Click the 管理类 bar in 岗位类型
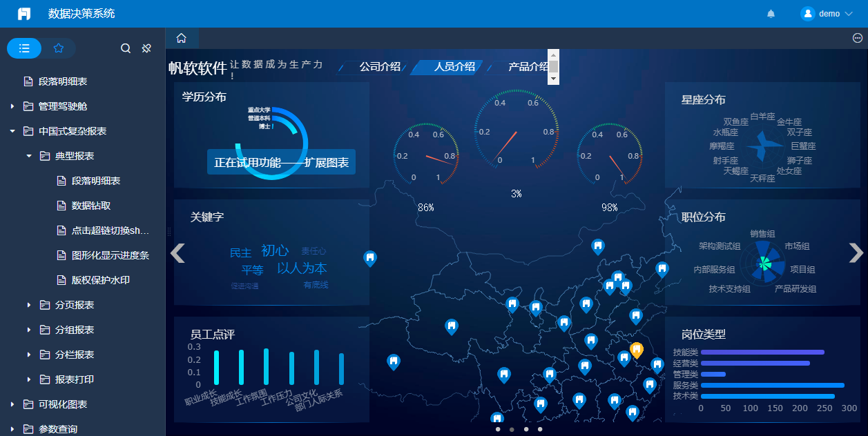Viewport: 868px width, 436px height. click(713, 374)
